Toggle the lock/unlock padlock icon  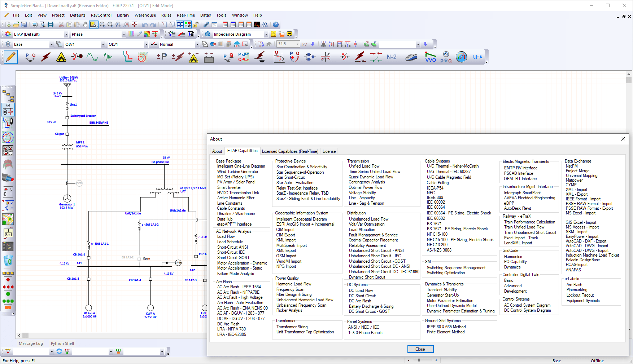(x=196, y=25)
